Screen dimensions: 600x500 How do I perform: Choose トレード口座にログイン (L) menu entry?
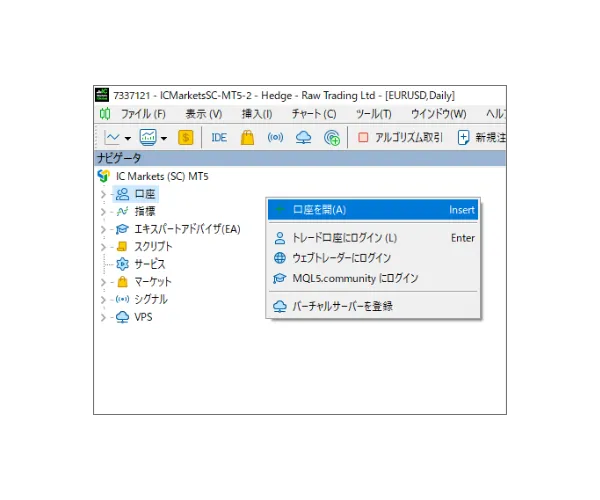pos(373,238)
